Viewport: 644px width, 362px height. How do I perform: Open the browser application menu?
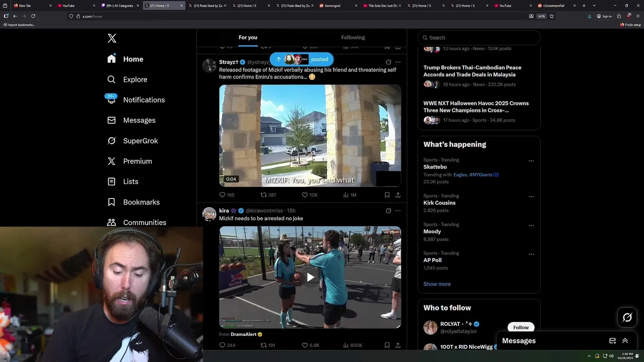[638, 16]
